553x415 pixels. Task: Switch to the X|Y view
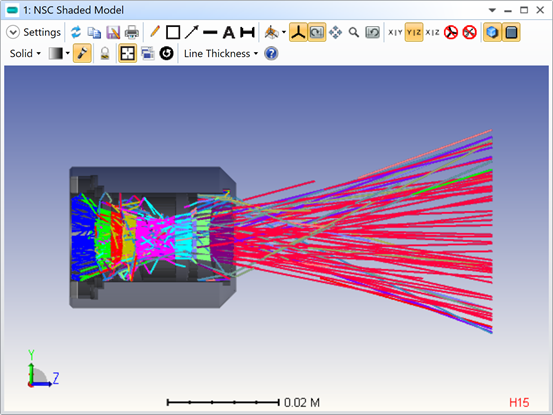395,32
